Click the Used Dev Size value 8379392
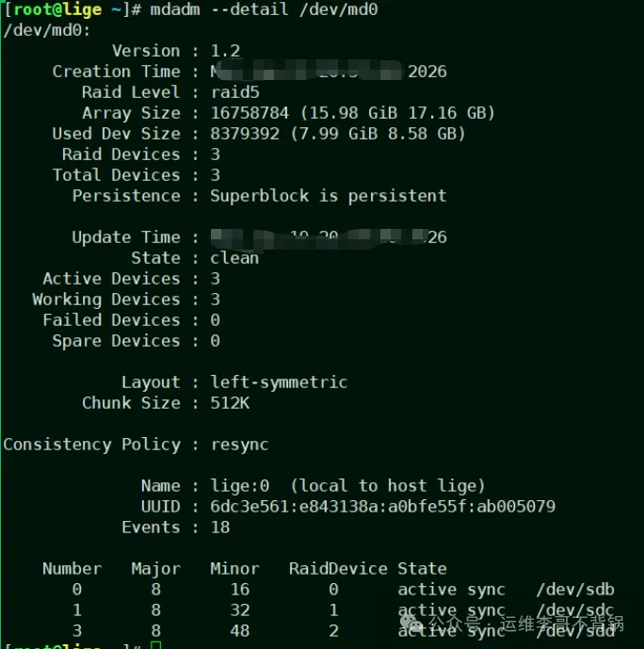The width and height of the screenshot is (644, 649). [245, 134]
